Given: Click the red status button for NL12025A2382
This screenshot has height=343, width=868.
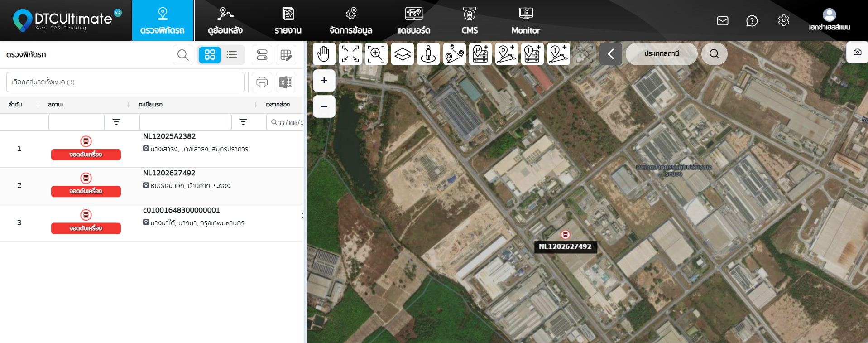Looking at the screenshot, I should 86,155.
